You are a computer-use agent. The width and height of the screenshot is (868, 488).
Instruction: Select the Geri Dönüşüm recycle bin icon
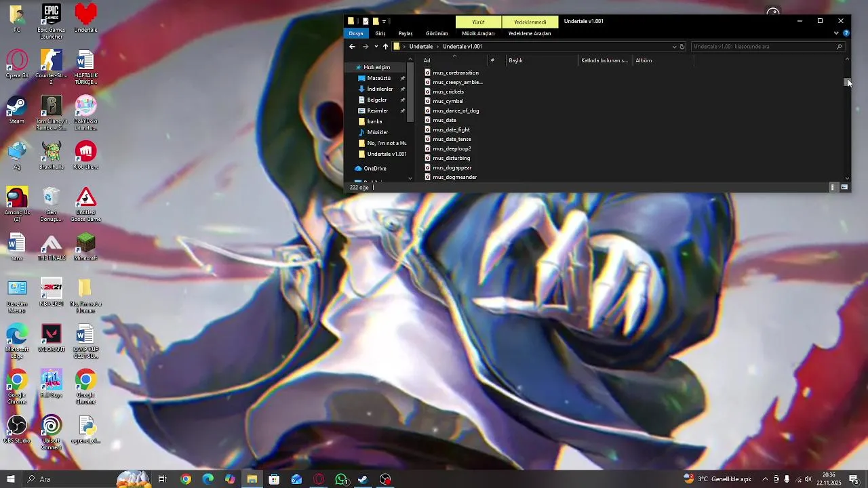[x=51, y=204]
